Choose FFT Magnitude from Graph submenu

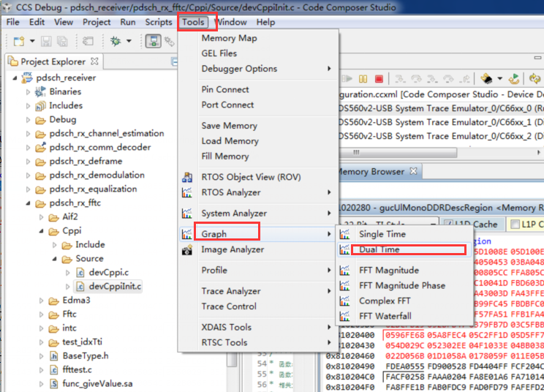(388, 271)
